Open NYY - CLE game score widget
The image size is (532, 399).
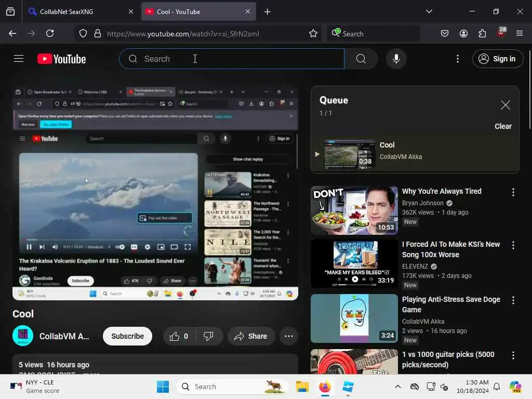point(35,387)
